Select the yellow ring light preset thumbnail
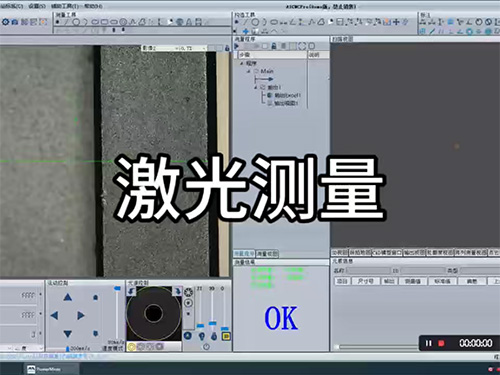Image resolution: width=500 pixels, height=375 pixels. (131, 347)
